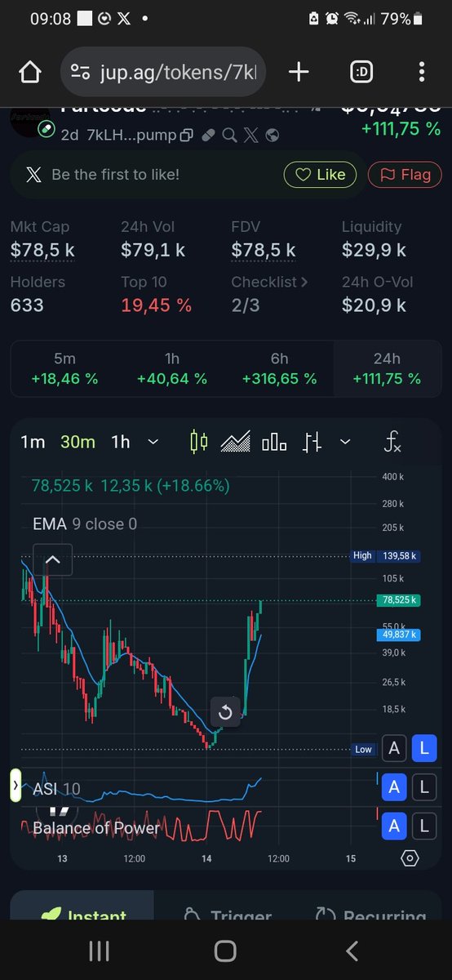452x980 pixels.
Task: Open the token website globe icon
Action: pyautogui.click(x=272, y=135)
